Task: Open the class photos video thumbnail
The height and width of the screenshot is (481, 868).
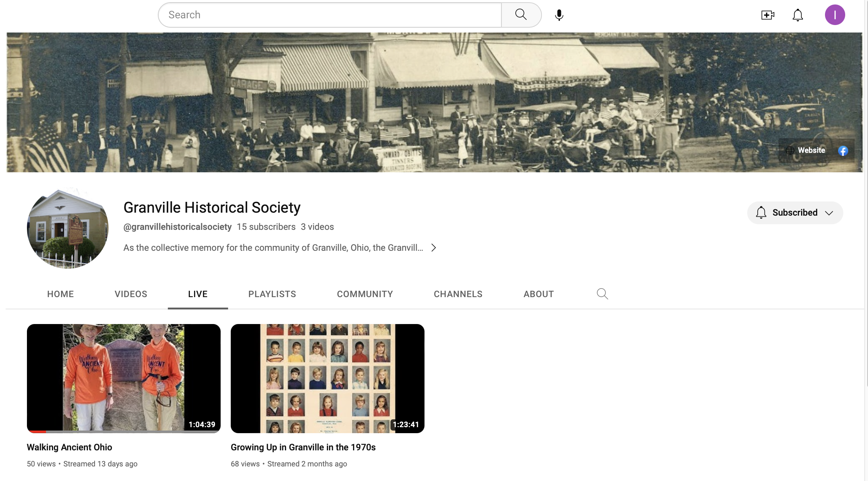Action: tap(327, 378)
